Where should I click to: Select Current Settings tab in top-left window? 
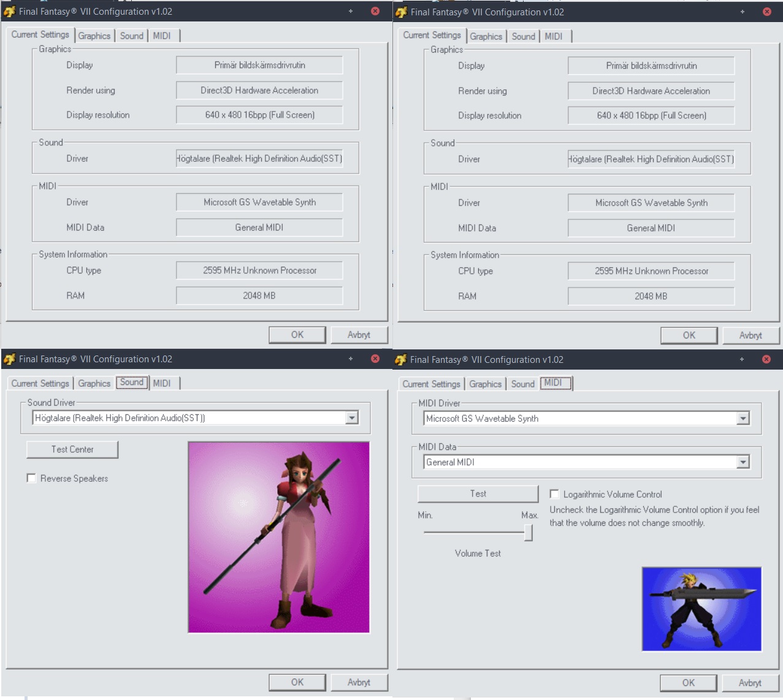coord(40,35)
